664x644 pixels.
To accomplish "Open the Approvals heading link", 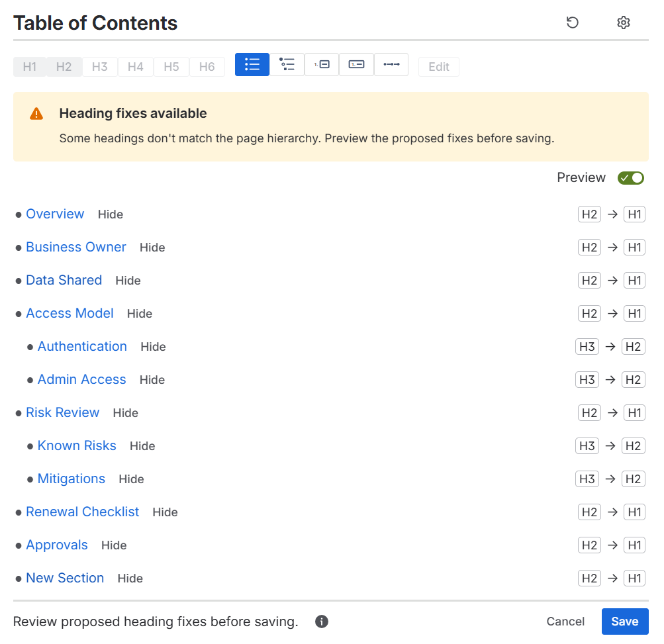I will tap(57, 545).
